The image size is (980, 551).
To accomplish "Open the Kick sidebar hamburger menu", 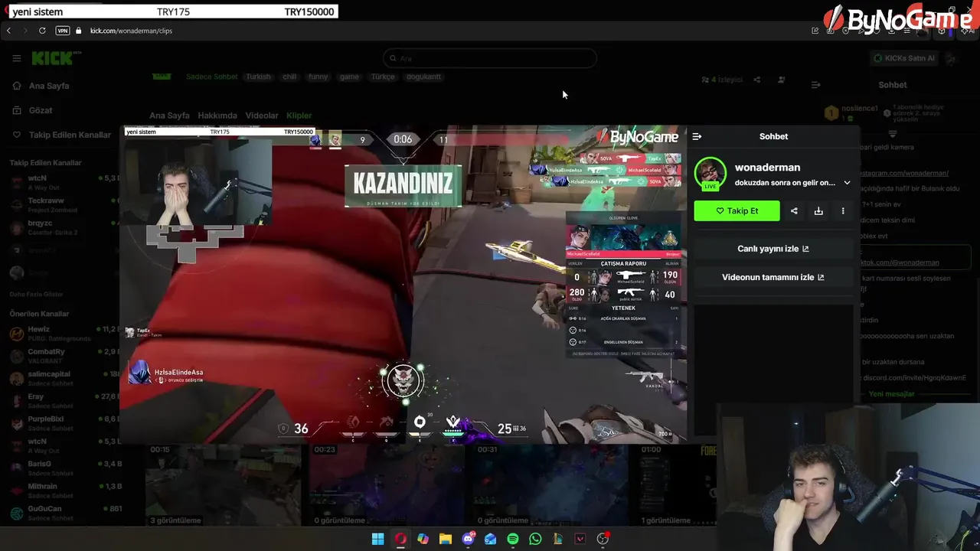I will pyautogui.click(x=16, y=58).
